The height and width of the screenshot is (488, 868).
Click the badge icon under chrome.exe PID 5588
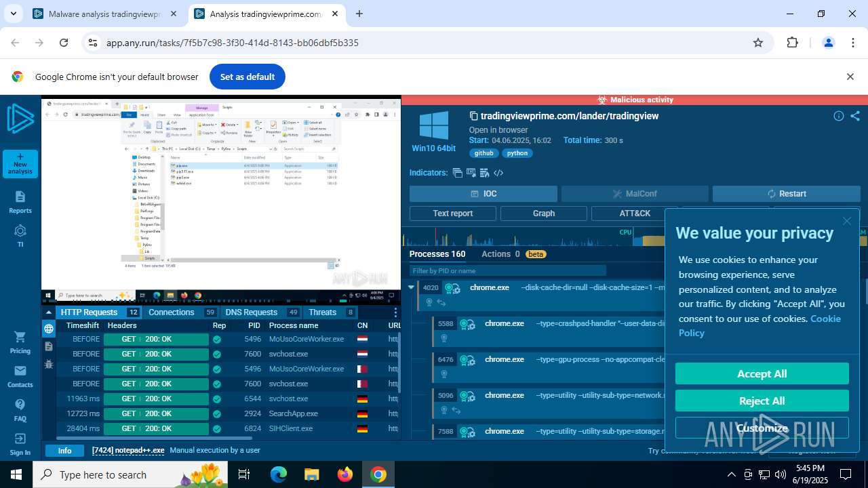444,338
